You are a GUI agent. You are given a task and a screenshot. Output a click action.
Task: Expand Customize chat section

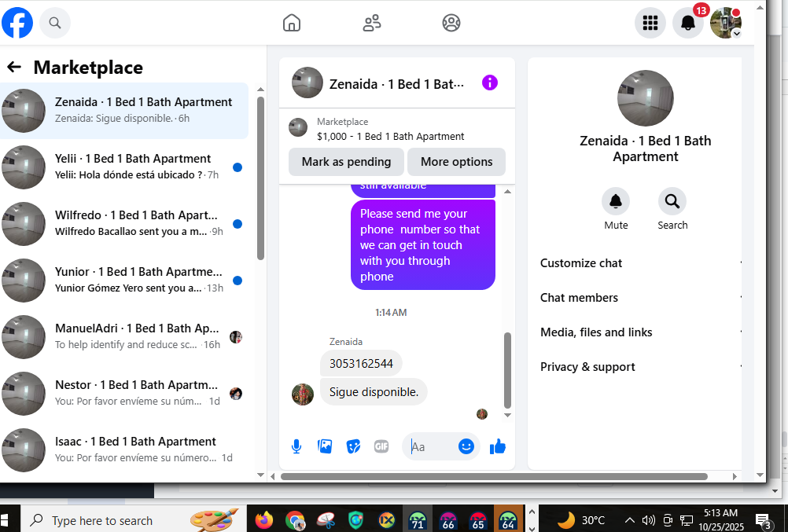coord(640,263)
